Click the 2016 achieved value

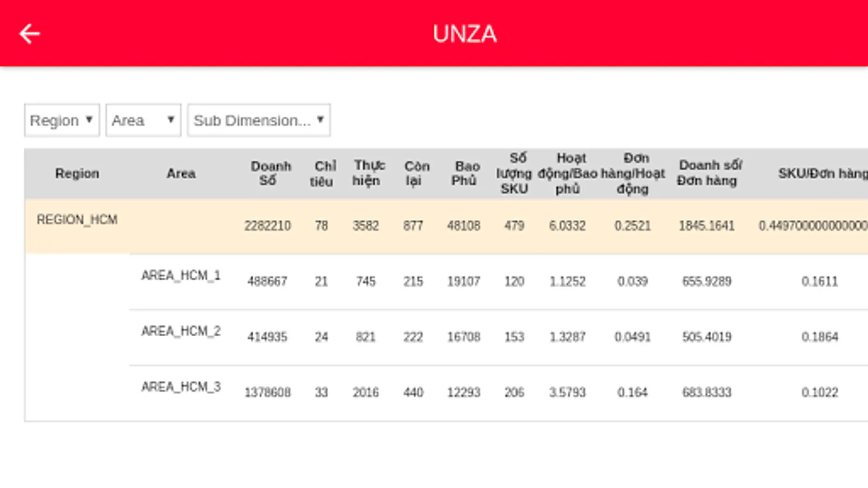coord(366,392)
